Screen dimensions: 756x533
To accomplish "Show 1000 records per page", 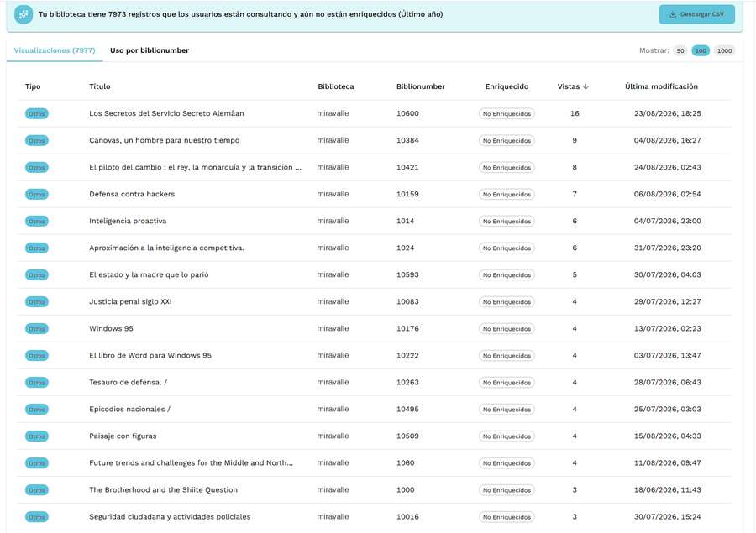I will 724,50.
